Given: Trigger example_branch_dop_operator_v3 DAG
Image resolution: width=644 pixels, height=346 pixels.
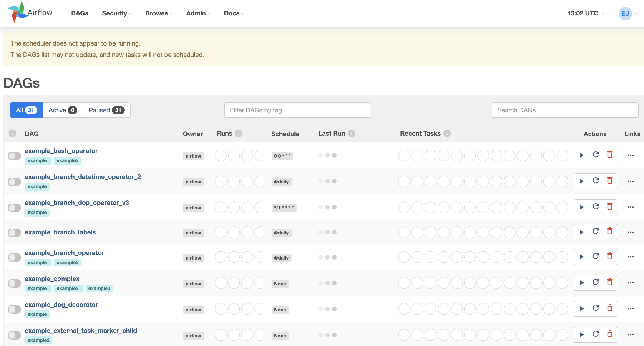Looking at the screenshot, I should pos(581,207).
